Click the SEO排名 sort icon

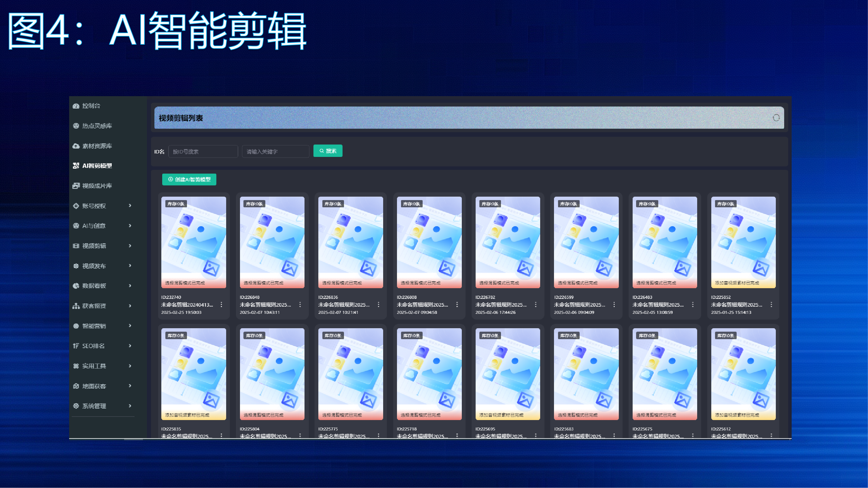pyautogui.click(x=76, y=346)
